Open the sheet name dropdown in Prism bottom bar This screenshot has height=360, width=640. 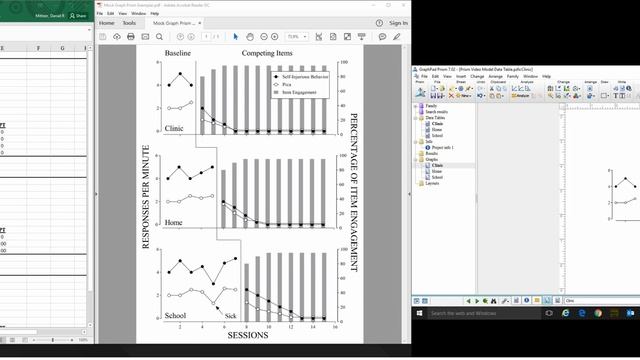(602, 301)
